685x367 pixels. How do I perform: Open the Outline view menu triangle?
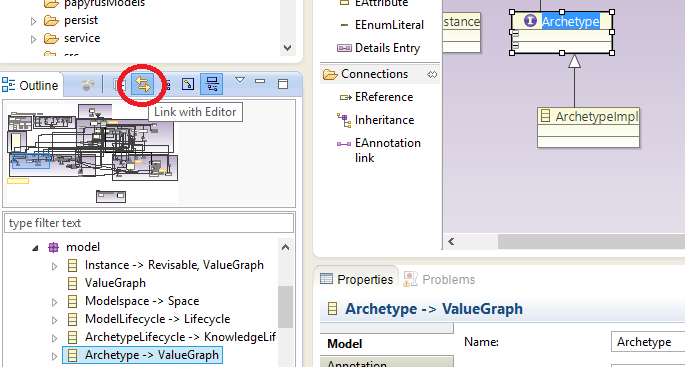pyautogui.click(x=240, y=80)
